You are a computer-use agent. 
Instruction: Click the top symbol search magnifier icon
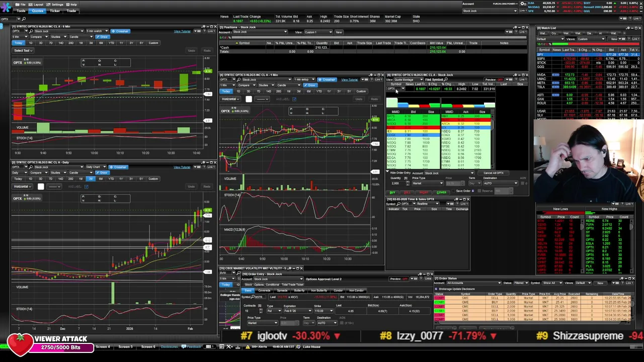pyautogui.click(x=23, y=19)
